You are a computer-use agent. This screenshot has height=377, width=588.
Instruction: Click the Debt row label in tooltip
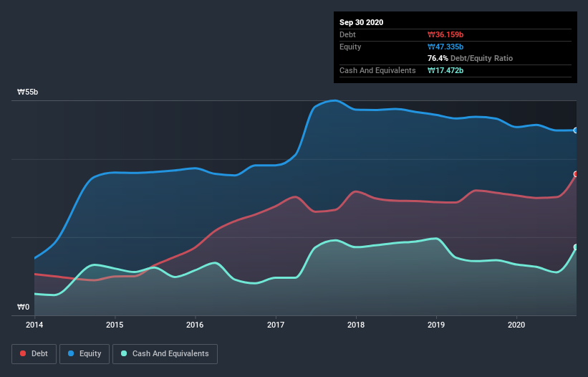[x=347, y=35]
